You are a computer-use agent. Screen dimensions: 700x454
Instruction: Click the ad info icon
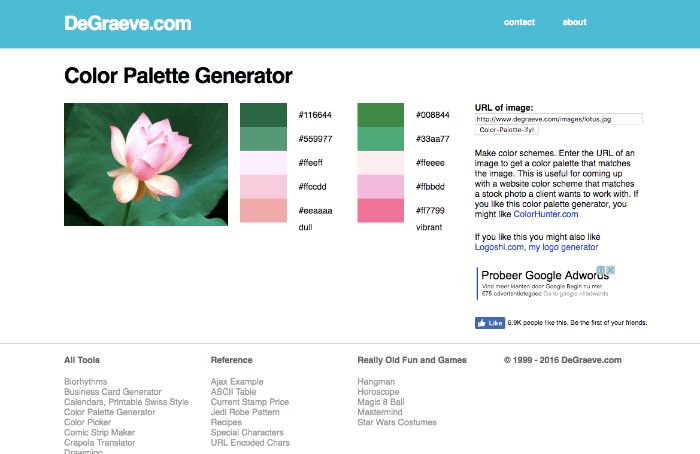click(601, 270)
